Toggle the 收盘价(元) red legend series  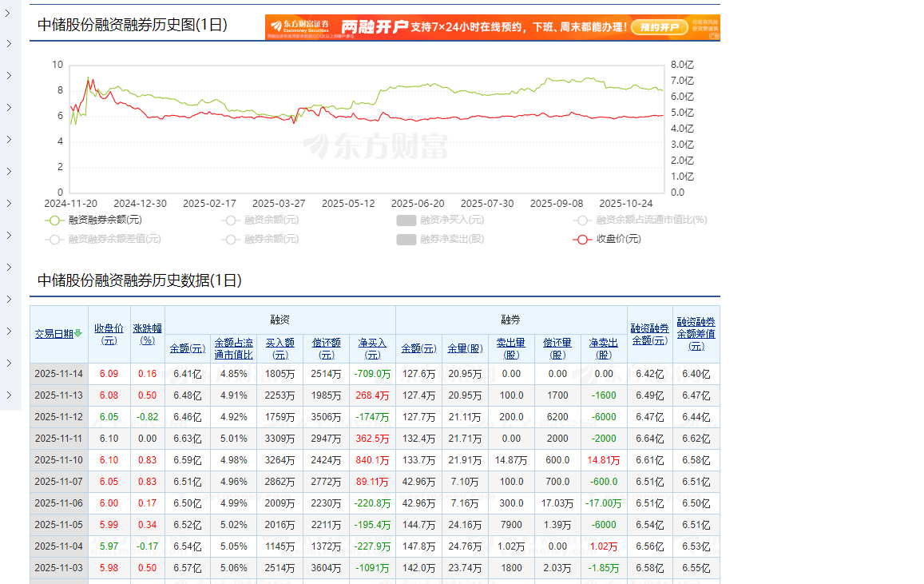click(607, 239)
